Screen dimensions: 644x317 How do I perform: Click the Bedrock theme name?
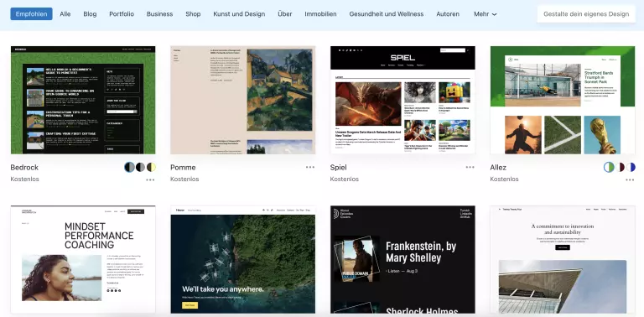(24, 168)
